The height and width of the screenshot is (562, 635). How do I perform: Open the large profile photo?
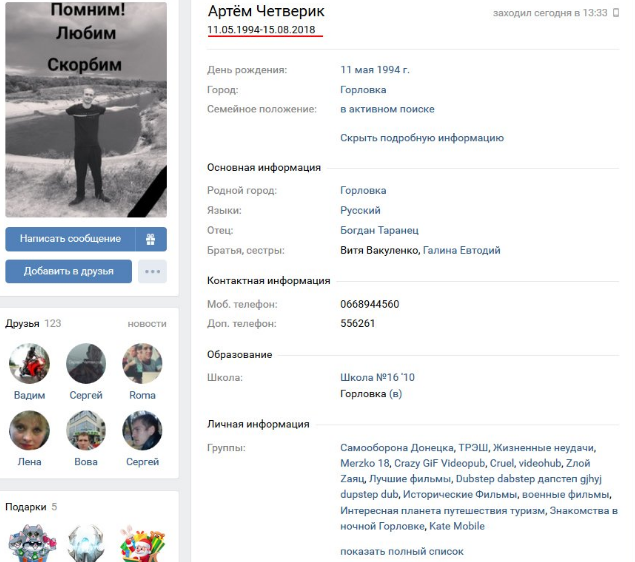86,109
